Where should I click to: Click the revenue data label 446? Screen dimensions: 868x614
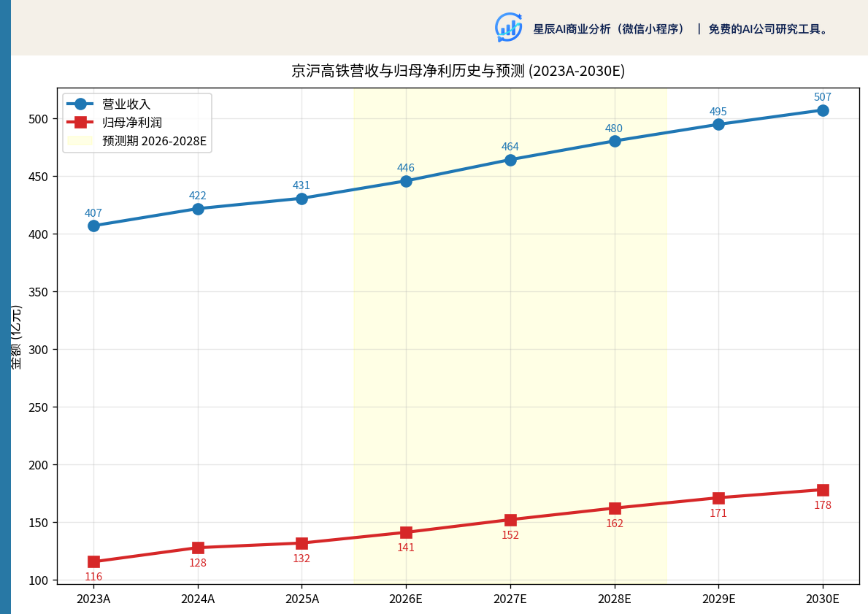406,168
